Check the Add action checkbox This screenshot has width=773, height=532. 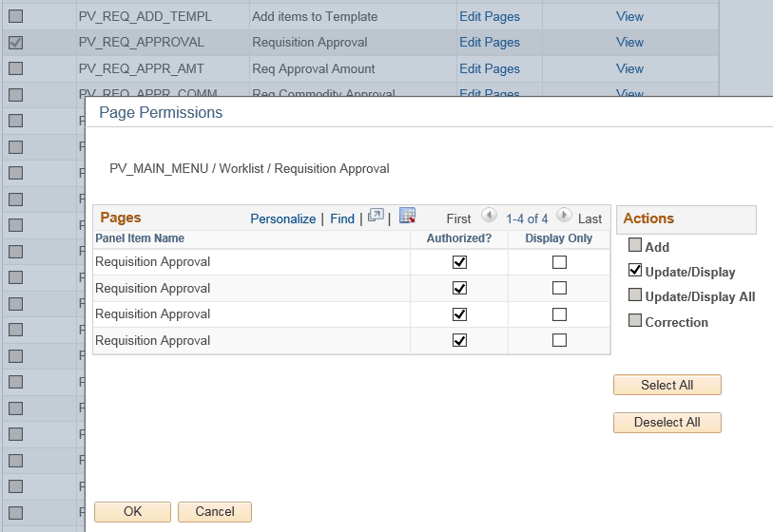point(635,245)
